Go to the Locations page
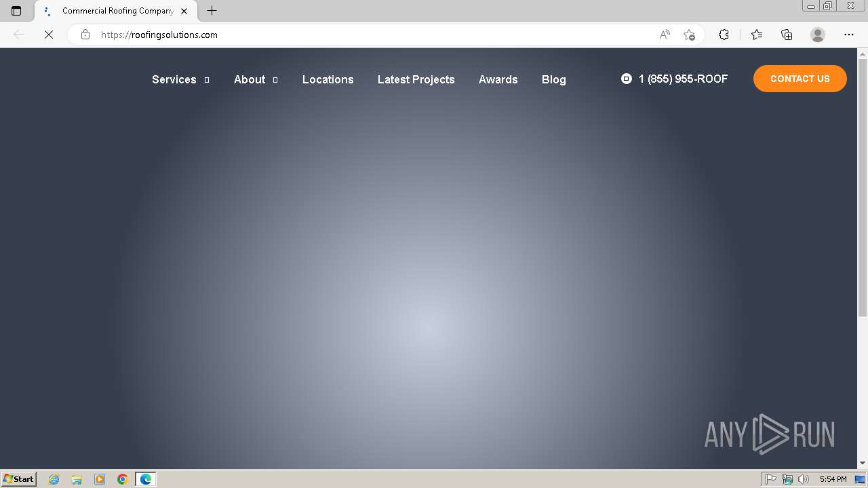 click(x=328, y=79)
